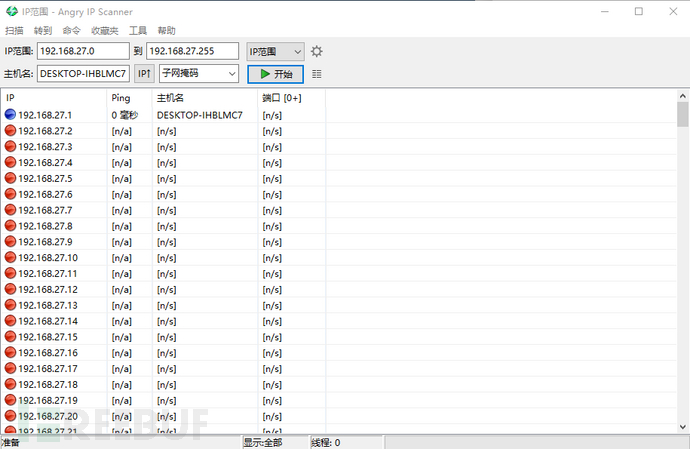Sort by the IP column header
This screenshot has height=449, width=690.
(54, 98)
